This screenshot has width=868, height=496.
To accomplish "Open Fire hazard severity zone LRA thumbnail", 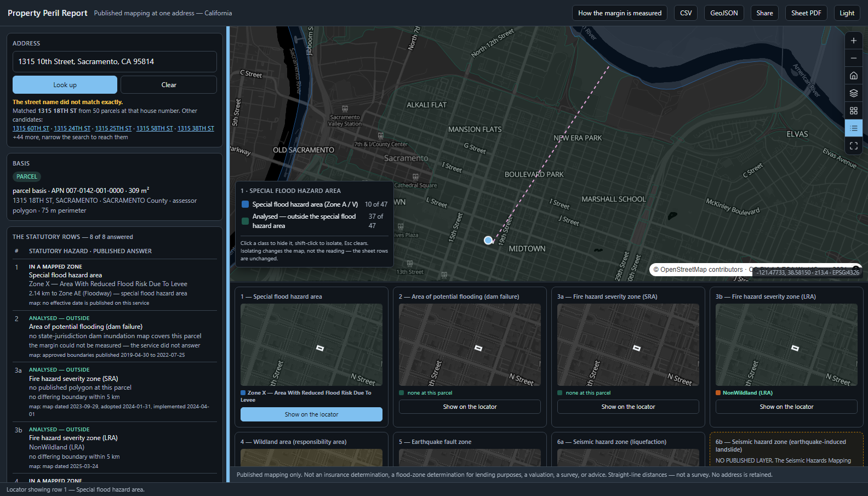I will (x=786, y=345).
